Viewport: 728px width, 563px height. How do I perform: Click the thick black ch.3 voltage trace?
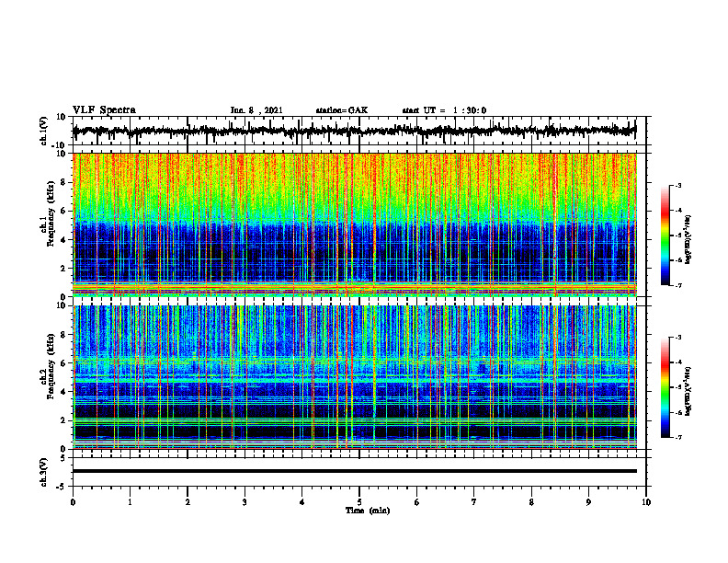pos(355,471)
